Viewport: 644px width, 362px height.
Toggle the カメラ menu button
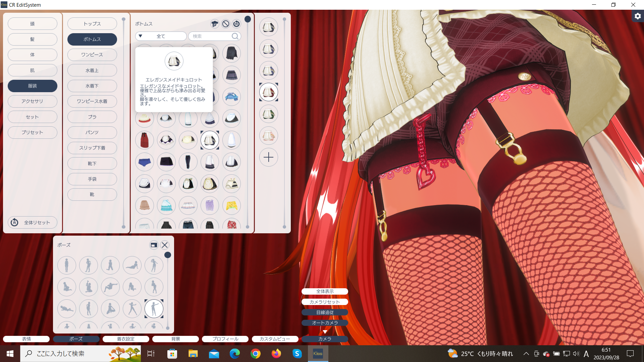point(325,339)
